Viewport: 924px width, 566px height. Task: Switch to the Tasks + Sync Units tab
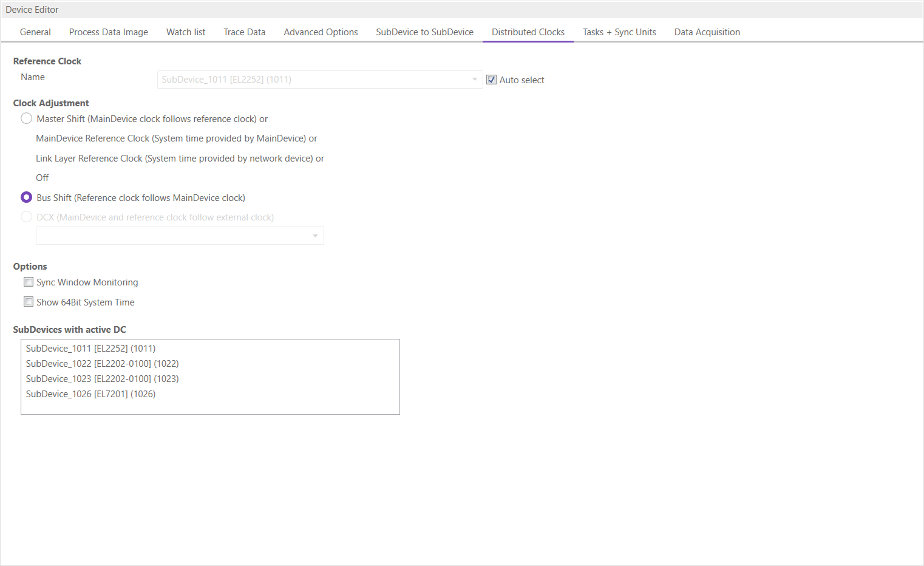619,32
